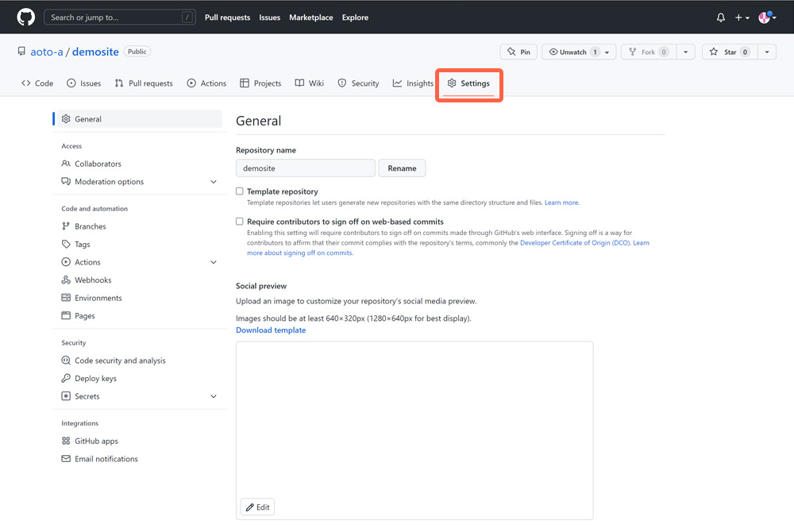Image resolution: width=794 pixels, height=532 pixels.
Task: Open the Actions tab in repo navigation
Action: [206, 83]
